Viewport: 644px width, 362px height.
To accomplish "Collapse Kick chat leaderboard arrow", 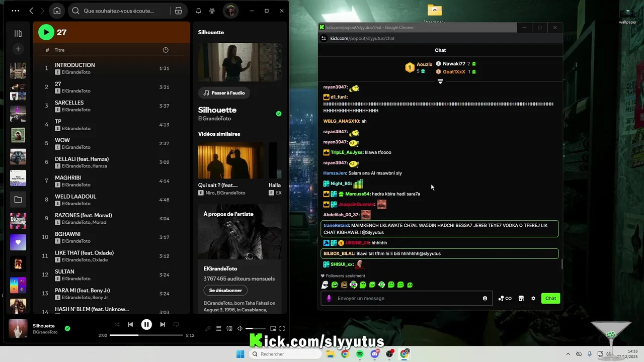I will pos(440,81).
